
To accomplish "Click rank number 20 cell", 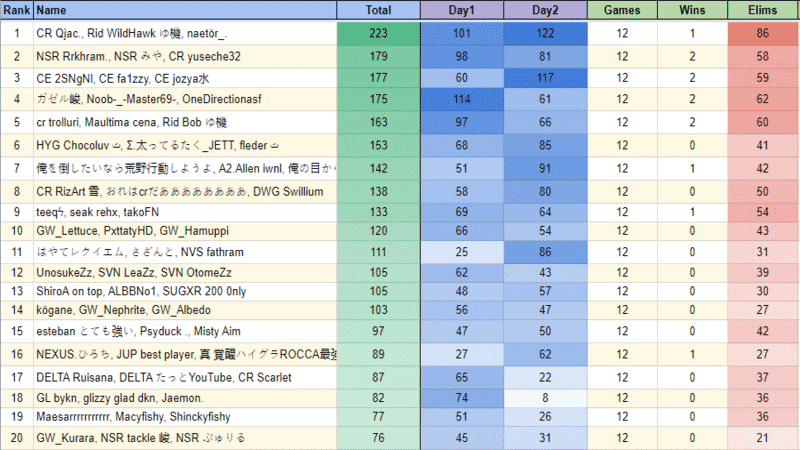I will pos(17,438).
